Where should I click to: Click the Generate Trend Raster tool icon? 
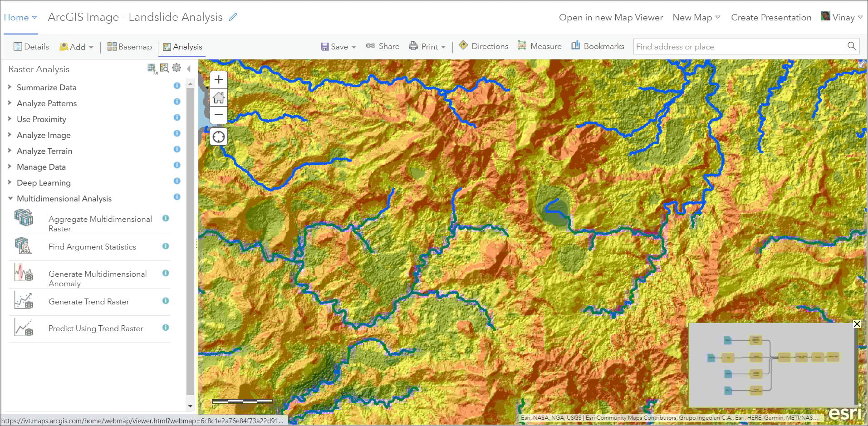pyautogui.click(x=24, y=301)
